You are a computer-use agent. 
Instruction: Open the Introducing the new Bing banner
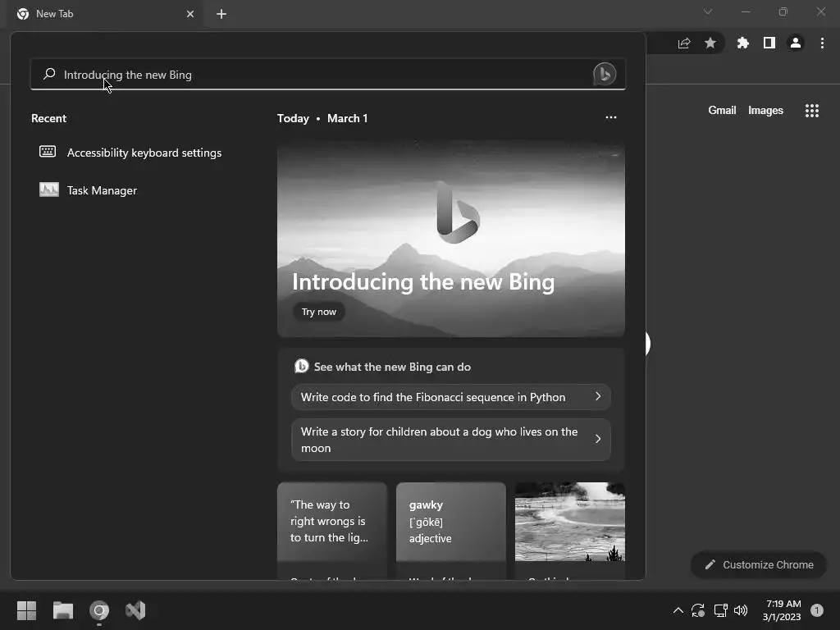(451, 240)
